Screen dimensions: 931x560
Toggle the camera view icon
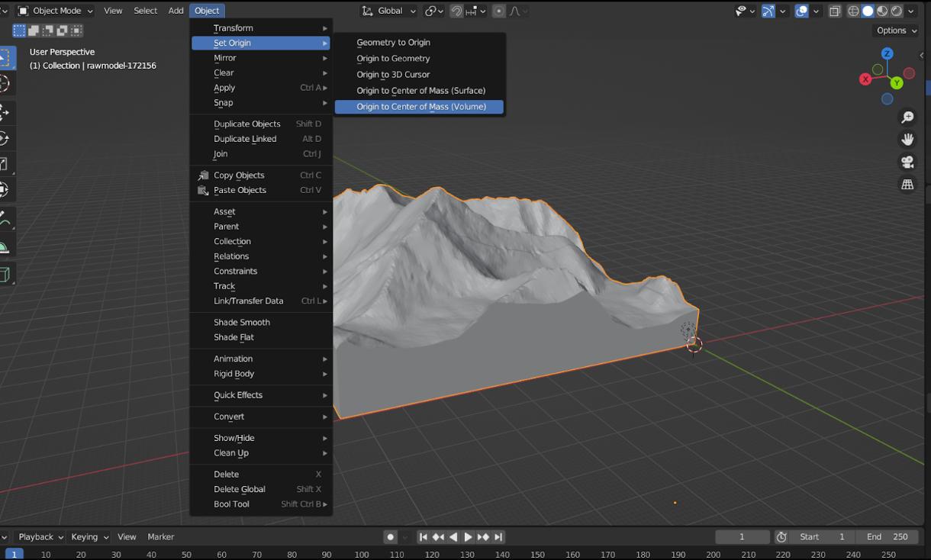[x=907, y=162]
